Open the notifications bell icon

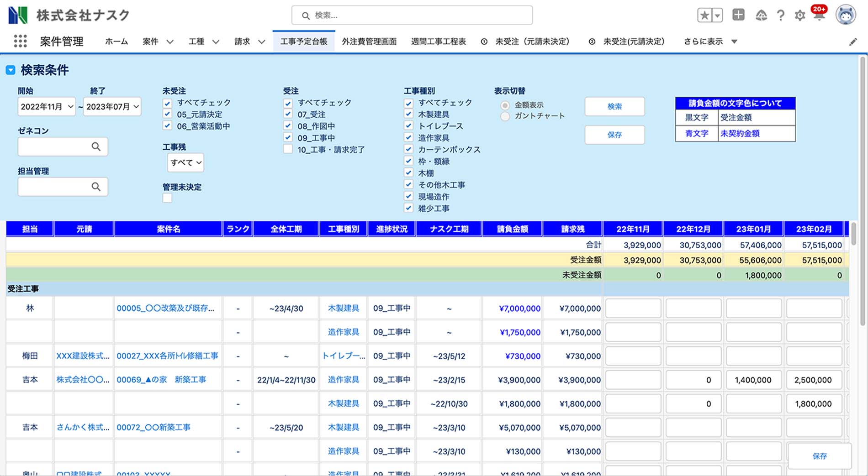819,15
